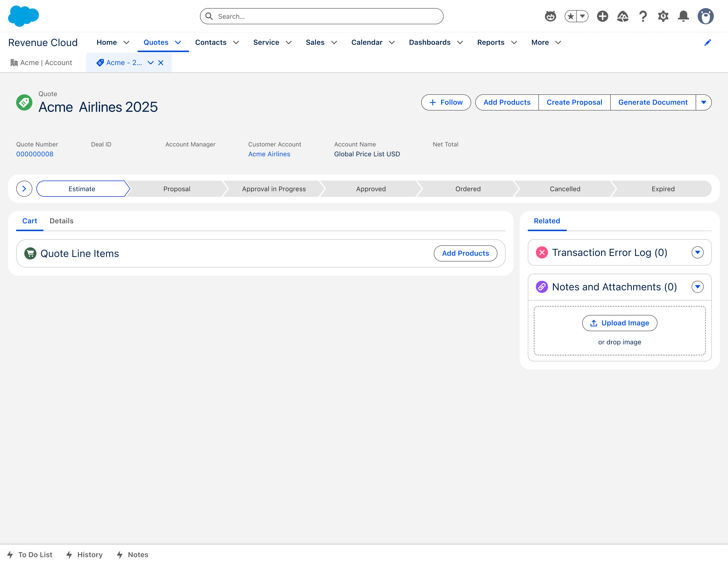This screenshot has width=728, height=565.
Task: Click the pencil edit navigation icon
Action: 708,42
